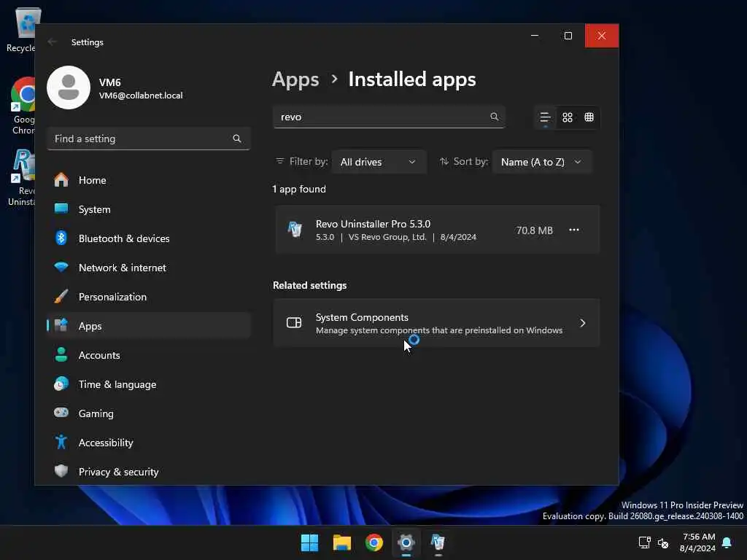Screen dimensions: 747x560
Task: Launch Google Chrome from the taskbar
Action: 374,542
